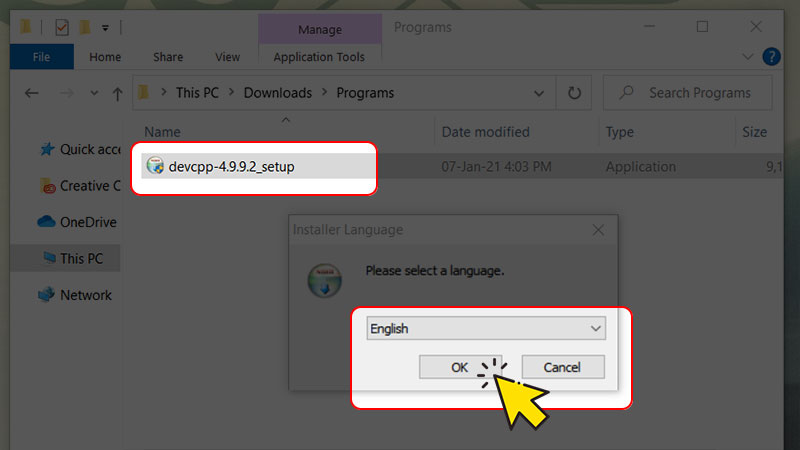Click the Up one level arrow
The width and height of the screenshot is (800, 450).
click(x=117, y=93)
